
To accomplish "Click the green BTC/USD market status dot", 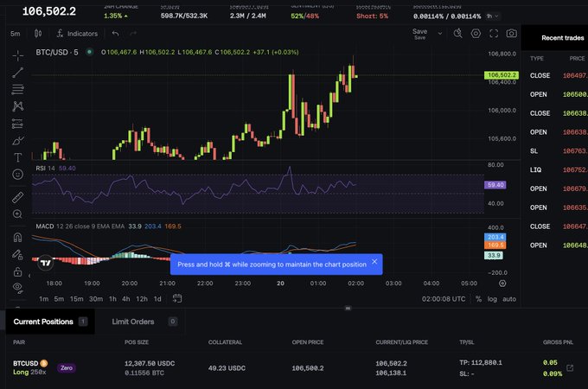I will 89,52.
